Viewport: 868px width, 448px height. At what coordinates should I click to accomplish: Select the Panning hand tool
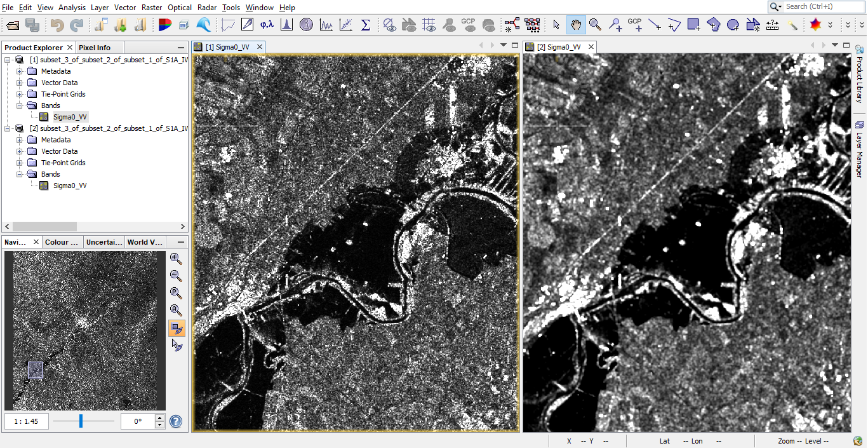[x=576, y=25]
